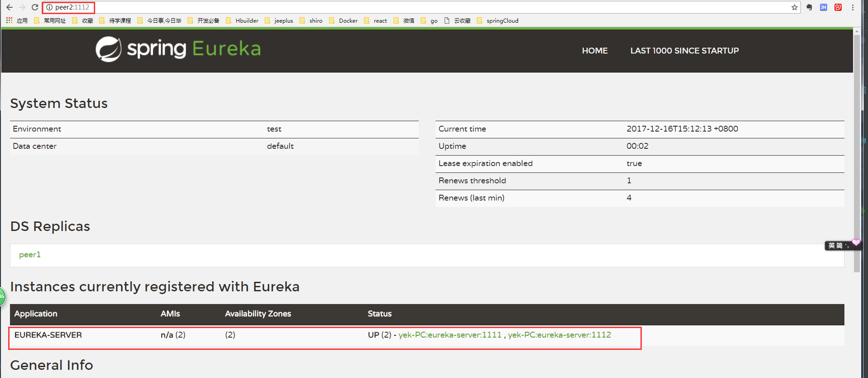Click the blue JH extension icon
The width and height of the screenshot is (868, 378).
[824, 7]
